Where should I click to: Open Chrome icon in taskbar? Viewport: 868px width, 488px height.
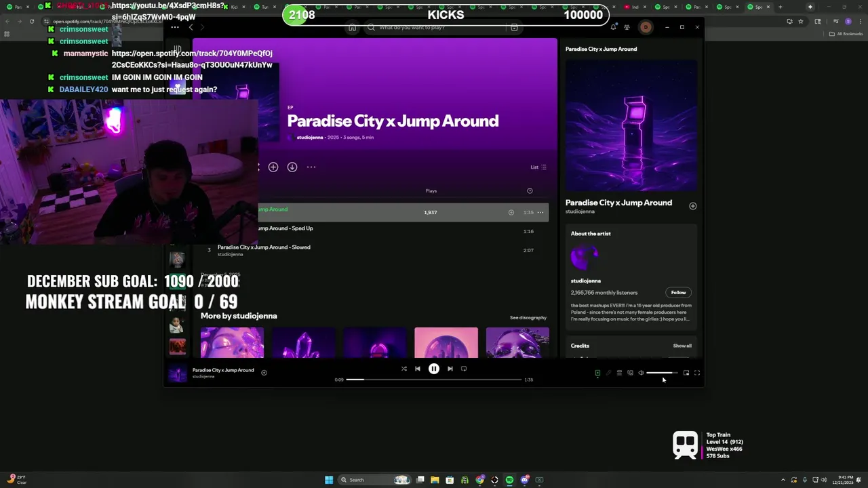[479, 480]
